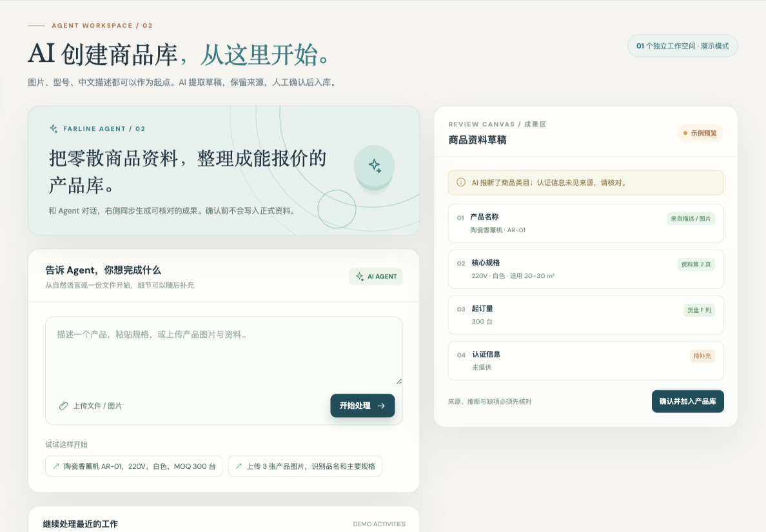The height and width of the screenshot is (532, 766).
Task: Click the 货盘 F 列 source tag
Action: [x=699, y=310]
